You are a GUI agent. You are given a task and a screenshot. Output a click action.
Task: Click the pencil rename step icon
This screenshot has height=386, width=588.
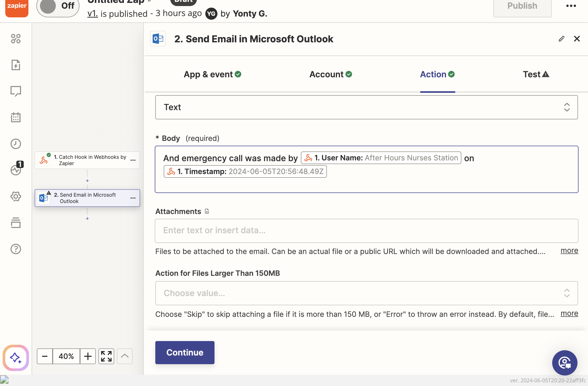561,39
